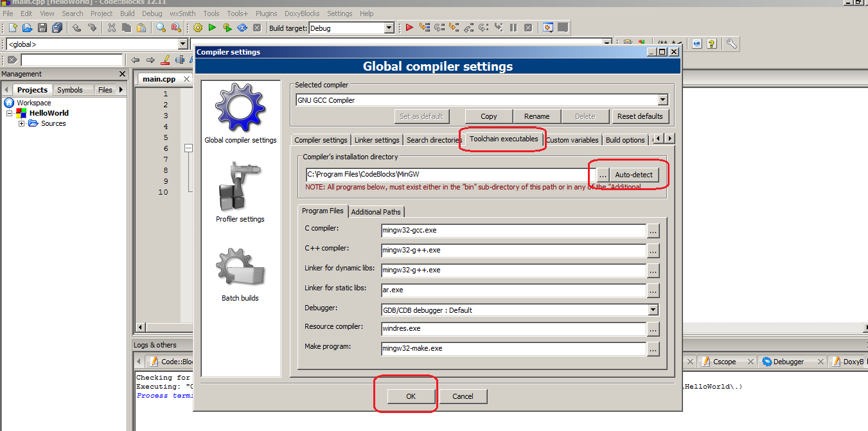The width and height of the screenshot is (868, 431).
Task: Click the Find magnifier icon in toolbar
Action: pos(161,28)
